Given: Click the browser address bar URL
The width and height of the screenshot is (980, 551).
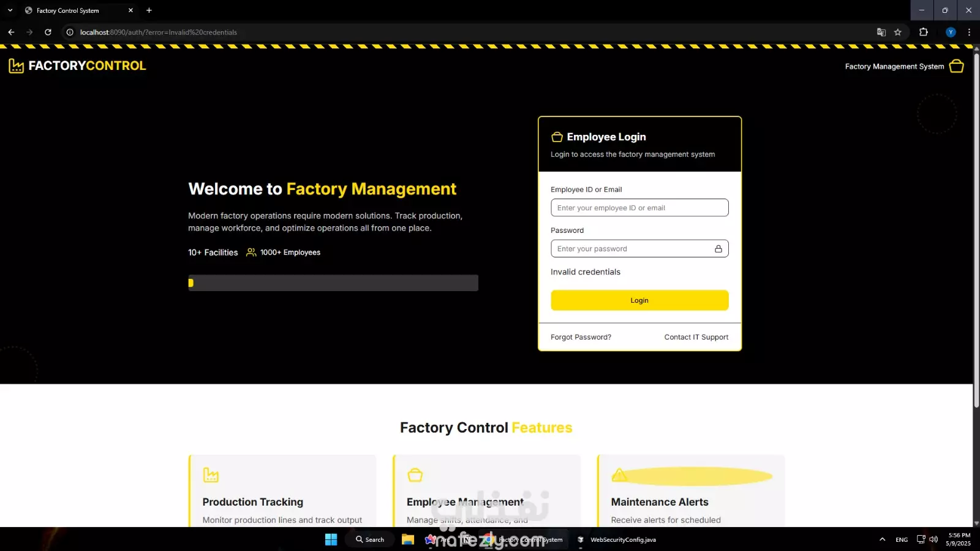Looking at the screenshot, I should coord(159,32).
